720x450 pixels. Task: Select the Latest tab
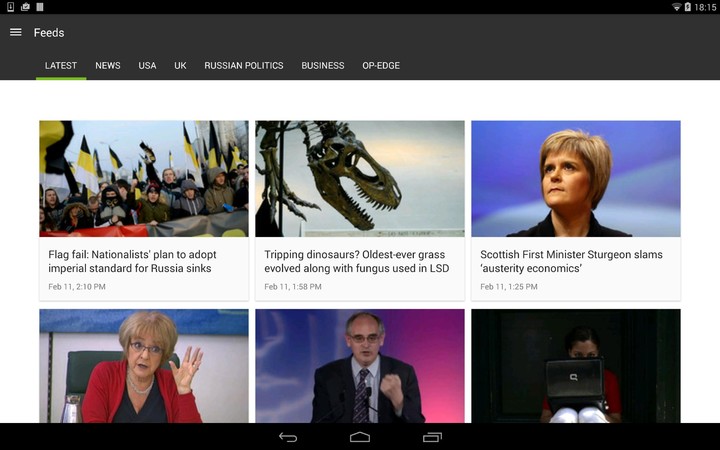(61, 66)
